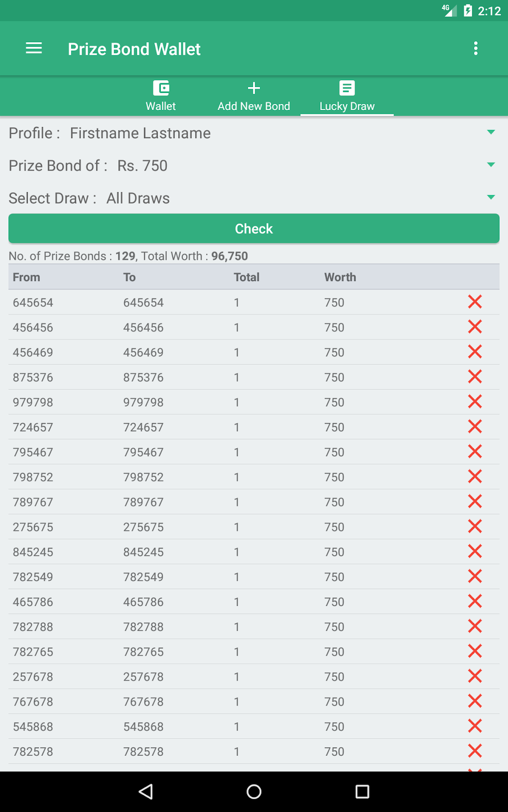The width and height of the screenshot is (508, 812).
Task: Switch to the Wallet tab
Action: click(160, 96)
